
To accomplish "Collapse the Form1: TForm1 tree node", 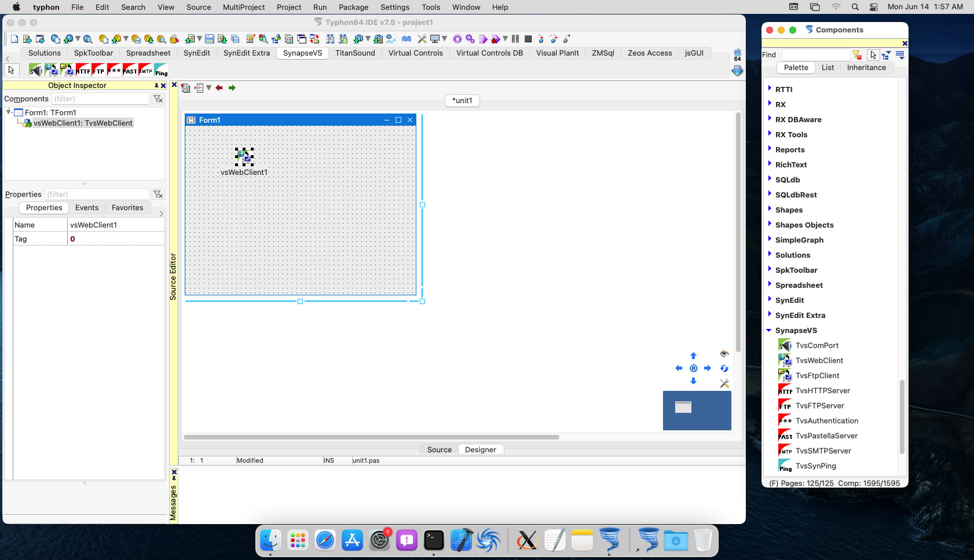I will click(9, 112).
